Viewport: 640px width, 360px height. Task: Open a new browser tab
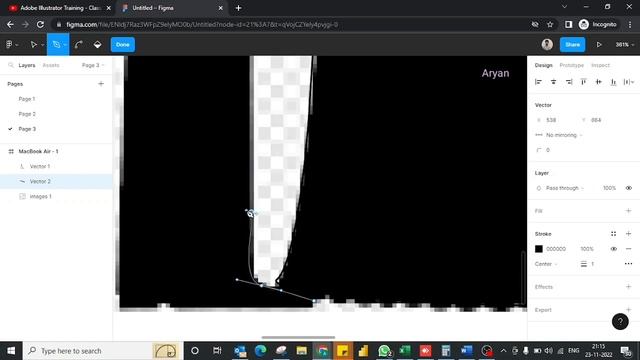click(x=238, y=8)
